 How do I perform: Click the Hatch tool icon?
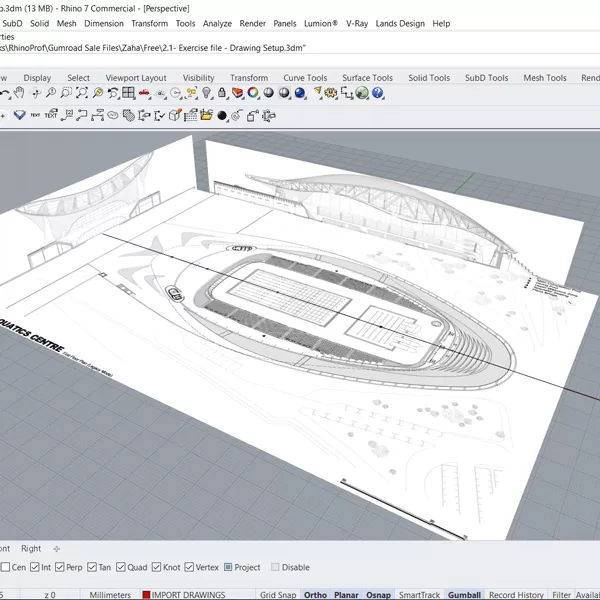tap(128, 115)
